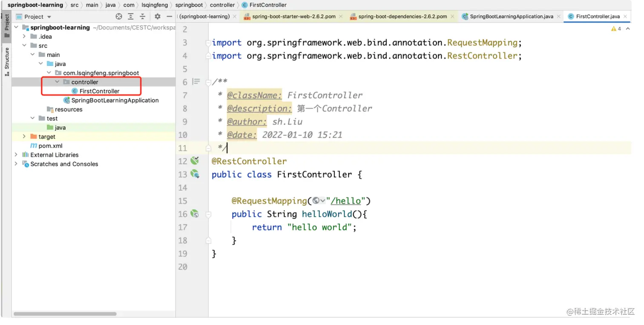Click line number 20 in the gutter
This screenshot has width=644, height=325.
183,267
